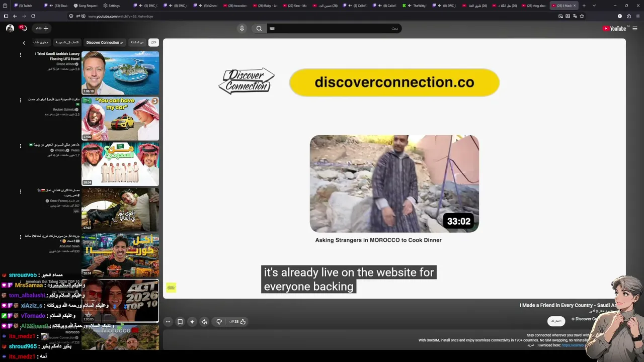Image resolution: width=644 pixels, height=362 pixels.
Task: Open the browser application hamburger menu
Action: [x=638, y=16]
